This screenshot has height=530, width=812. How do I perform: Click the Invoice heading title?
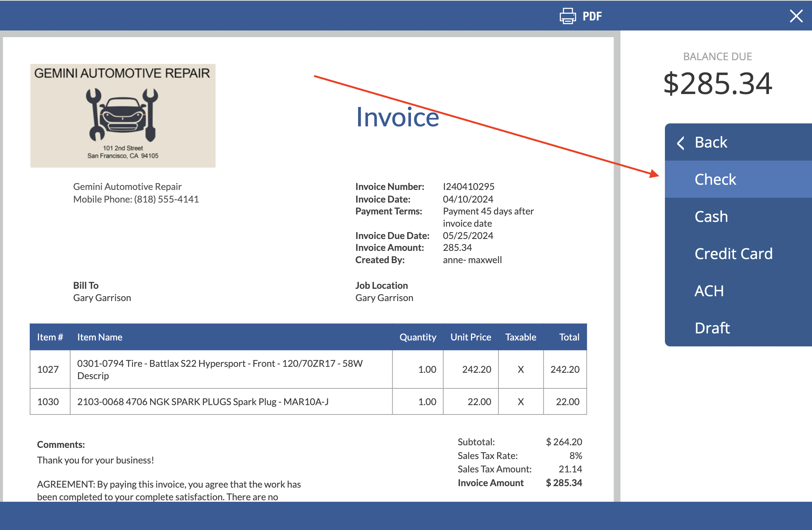[397, 117]
